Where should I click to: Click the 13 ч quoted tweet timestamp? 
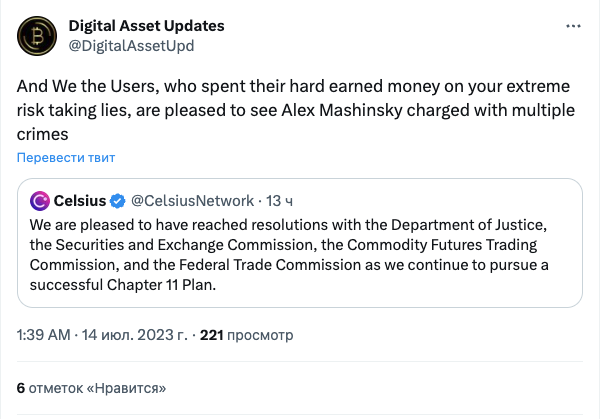tap(278, 201)
